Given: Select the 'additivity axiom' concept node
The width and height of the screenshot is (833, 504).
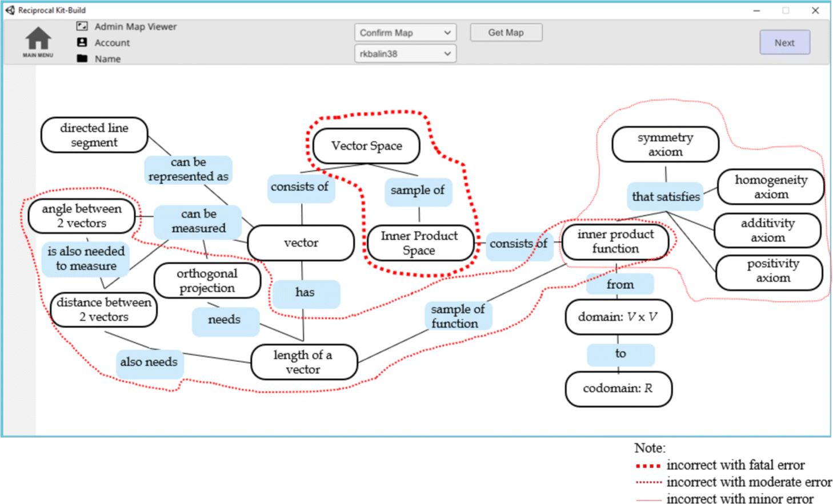Looking at the screenshot, I should pyautogui.click(x=767, y=230).
